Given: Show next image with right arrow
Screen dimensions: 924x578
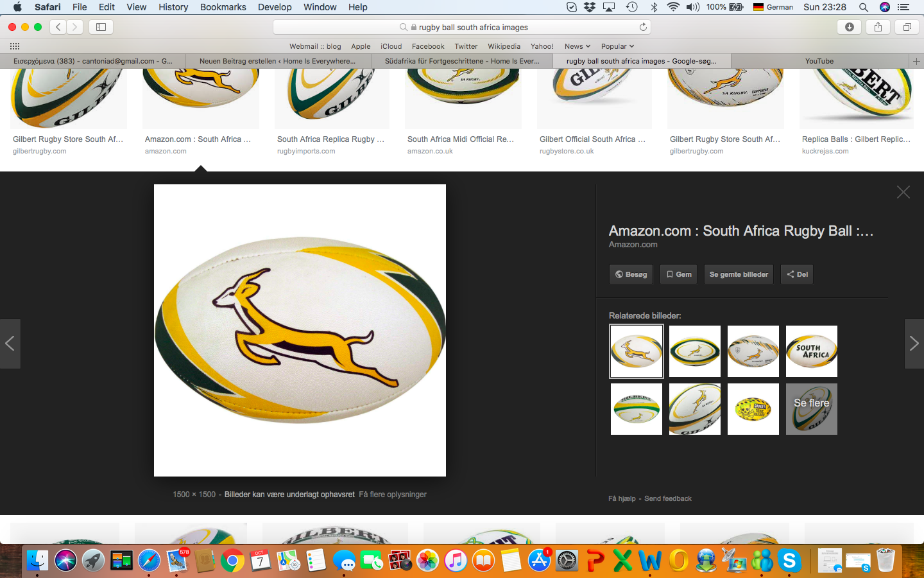Looking at the screenshot, I should click(914, 344).
